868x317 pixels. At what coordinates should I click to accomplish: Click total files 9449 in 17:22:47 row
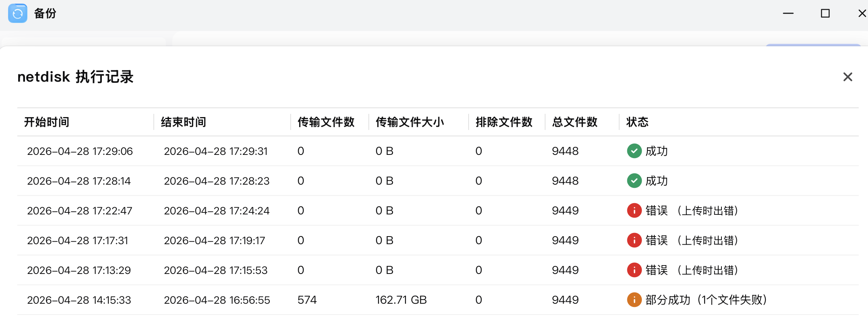click(x=565, y=211)
